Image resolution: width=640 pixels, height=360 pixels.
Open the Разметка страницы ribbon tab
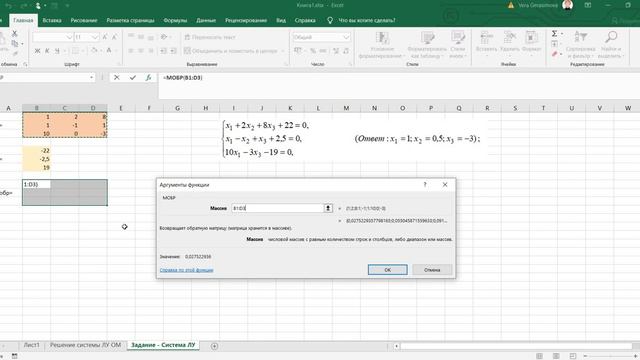pyautogui.click(x=130, y=20)
